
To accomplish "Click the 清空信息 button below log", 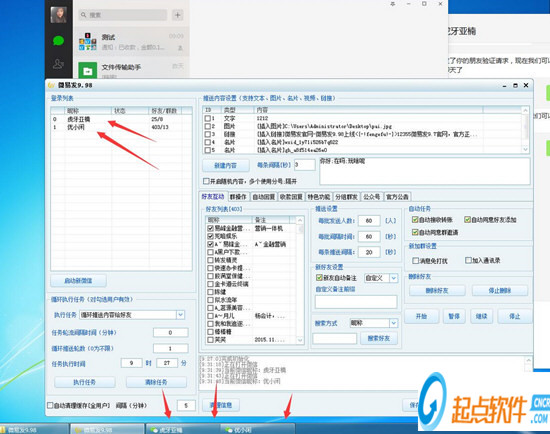I will point(221,405).
